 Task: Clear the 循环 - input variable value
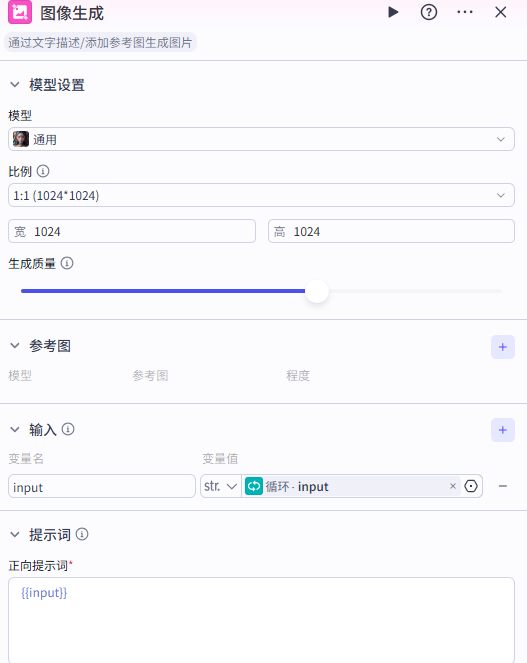[453, 486]
